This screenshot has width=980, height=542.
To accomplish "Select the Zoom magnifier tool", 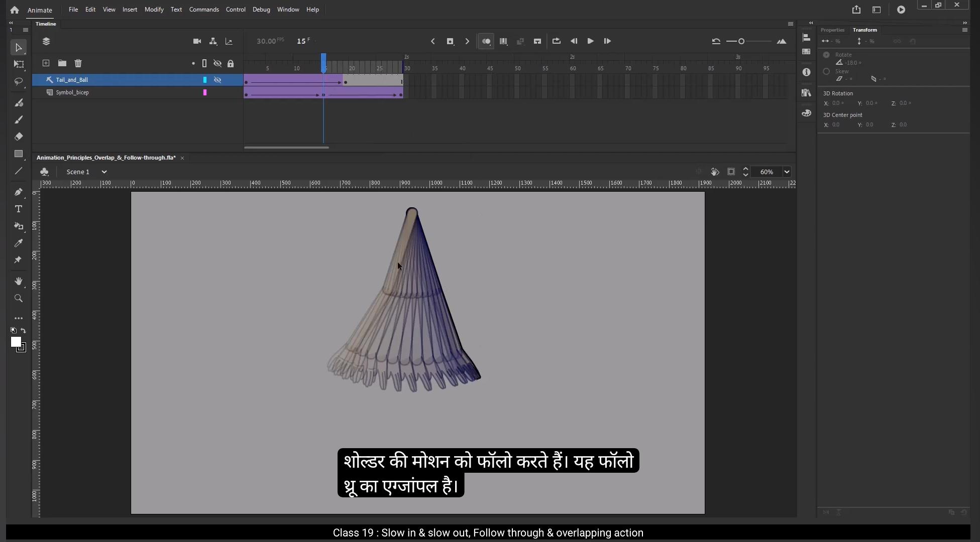I will pos(19,298).
